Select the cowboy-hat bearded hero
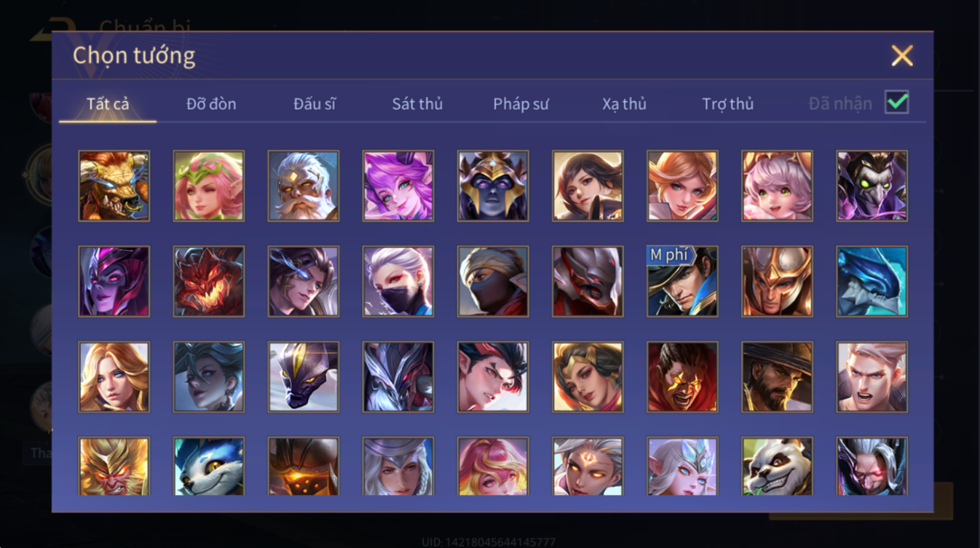Screen dimensions: 980x548 777,377
